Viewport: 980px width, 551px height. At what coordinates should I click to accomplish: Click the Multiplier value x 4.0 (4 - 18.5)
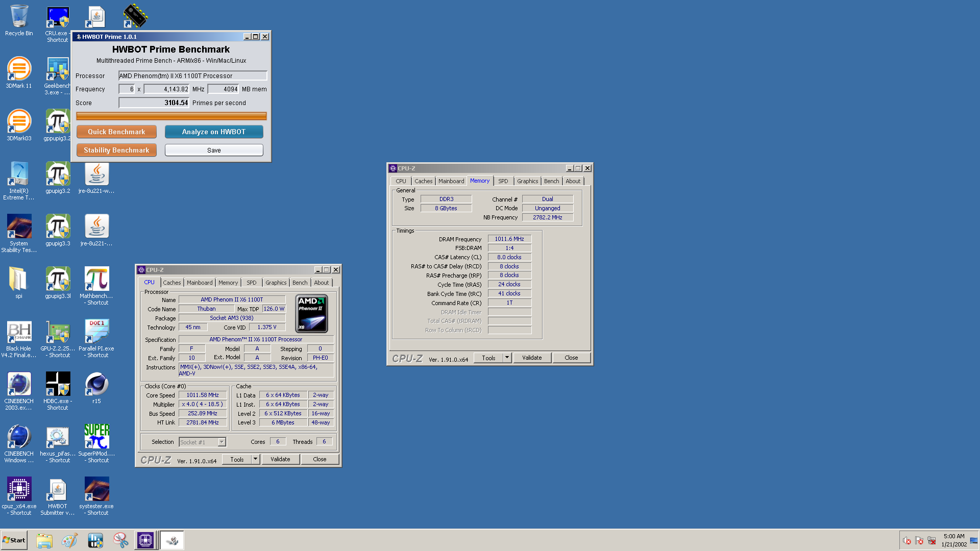click(x=203, y=404)
